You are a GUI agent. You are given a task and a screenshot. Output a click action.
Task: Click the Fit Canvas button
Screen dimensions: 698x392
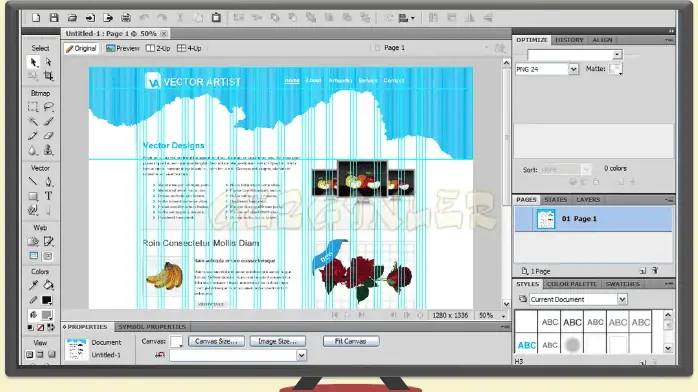pos(351,341)
